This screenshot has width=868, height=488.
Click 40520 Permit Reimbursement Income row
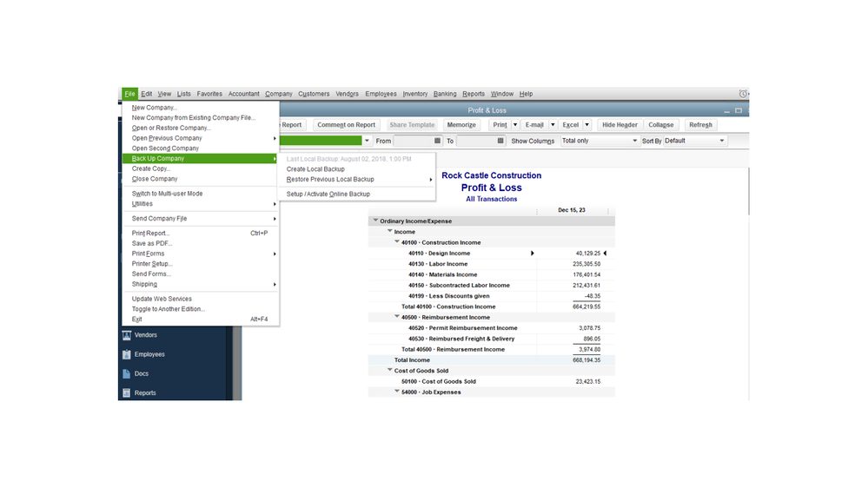(492, 328)
